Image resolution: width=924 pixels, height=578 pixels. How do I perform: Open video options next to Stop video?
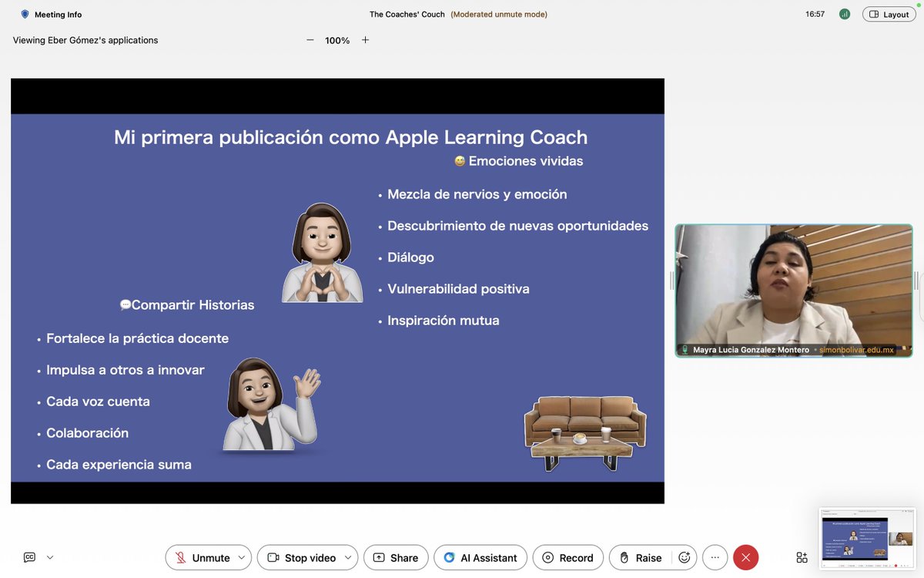[x=349, y=557]
